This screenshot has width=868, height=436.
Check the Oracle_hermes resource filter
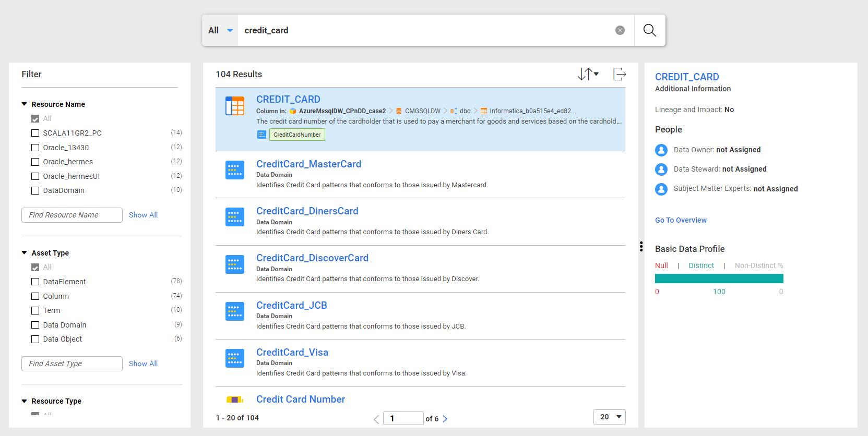[x=35, y=162]
